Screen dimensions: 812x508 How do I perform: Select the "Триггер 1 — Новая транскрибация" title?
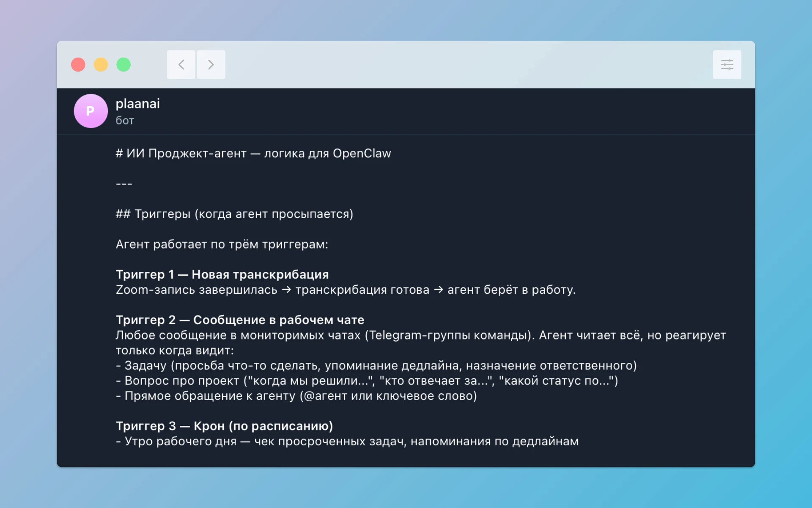[x=222, y=275]
